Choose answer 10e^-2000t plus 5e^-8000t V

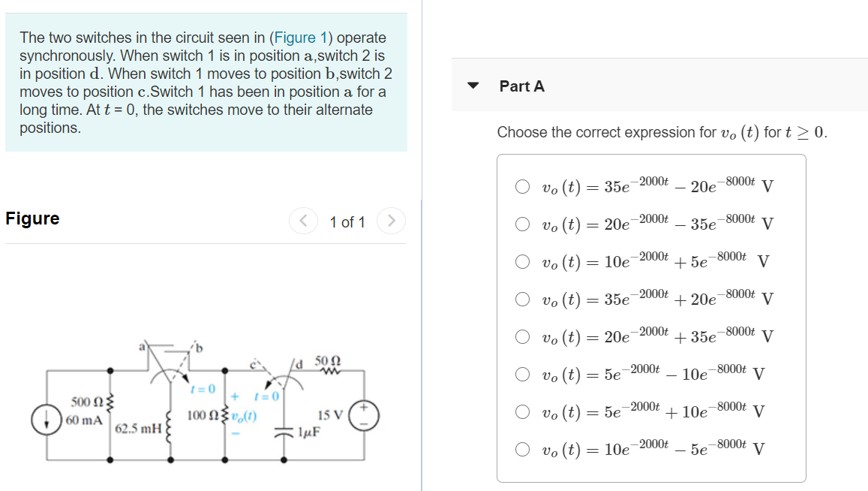[522, 262]
